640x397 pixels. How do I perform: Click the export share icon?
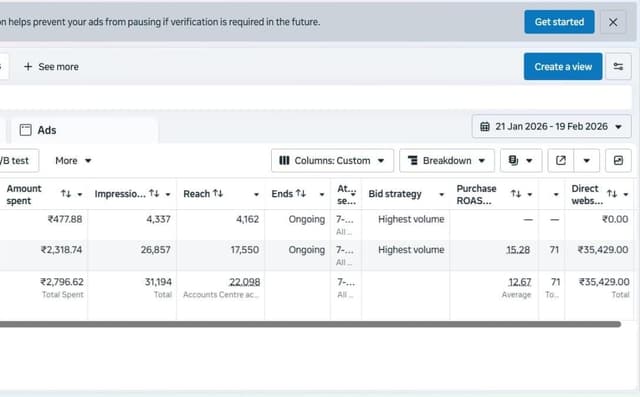[x=561, y=161]
